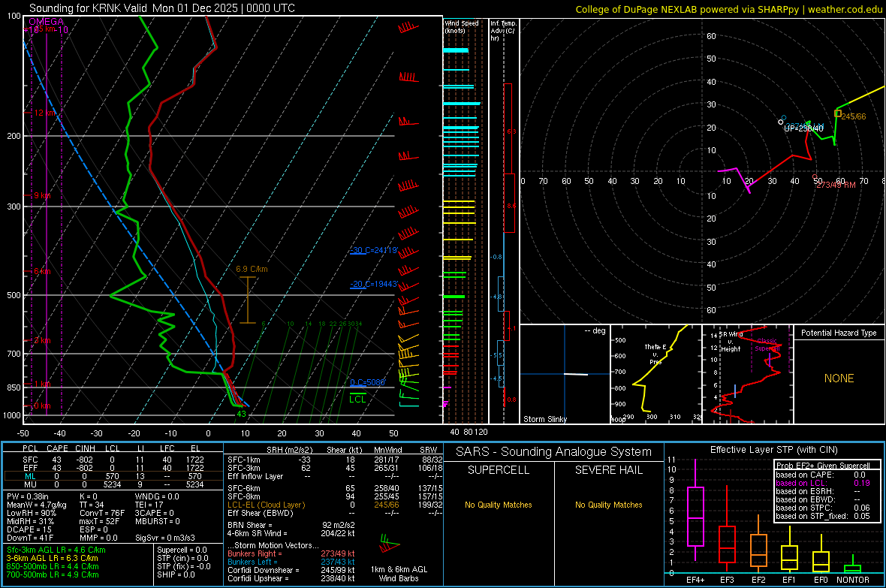The height and width of the screenshot is (588, 886).
Task: Select the "EFF" parcel row label
Action: pyautogui.click(x=30, y=468)
